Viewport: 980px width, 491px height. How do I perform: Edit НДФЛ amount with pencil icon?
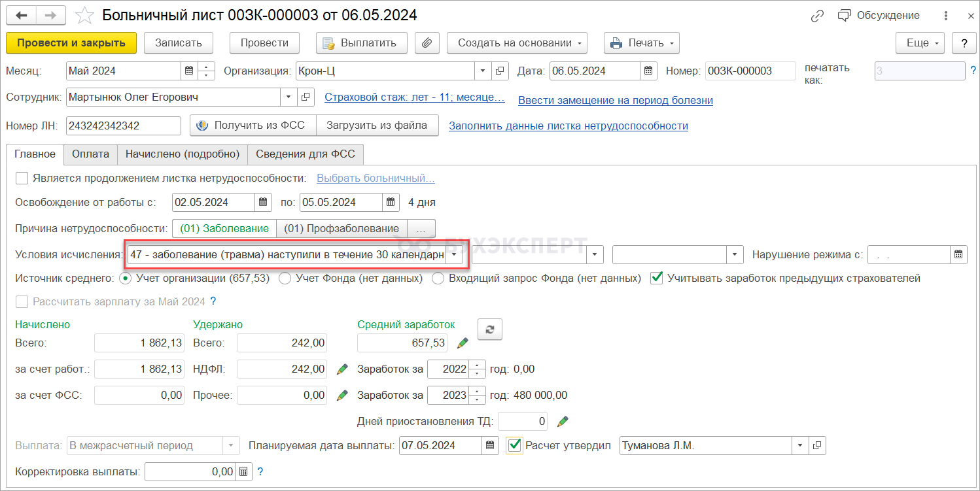tap(342, 369)
